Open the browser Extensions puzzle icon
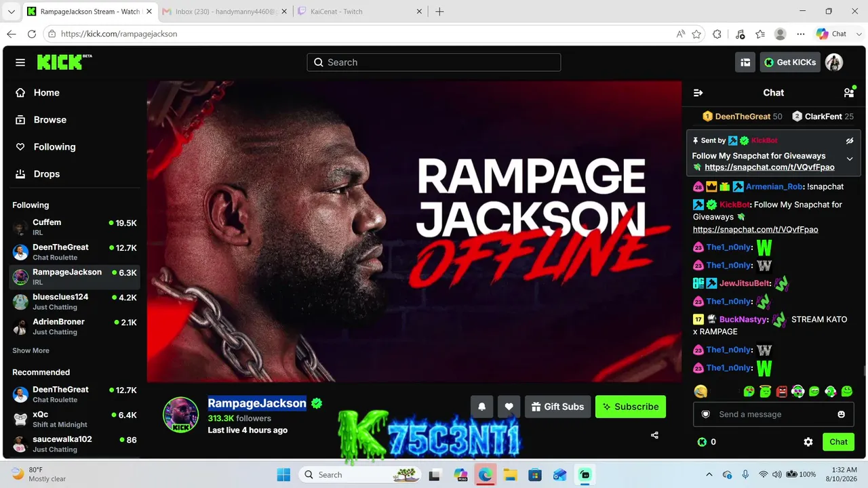Image resolution: width=868 pixels, height=488 pixels. [717, 34]
